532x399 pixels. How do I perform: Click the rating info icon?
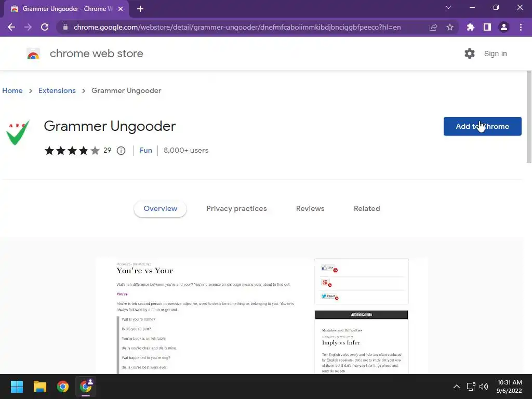[x=121, y=151]
